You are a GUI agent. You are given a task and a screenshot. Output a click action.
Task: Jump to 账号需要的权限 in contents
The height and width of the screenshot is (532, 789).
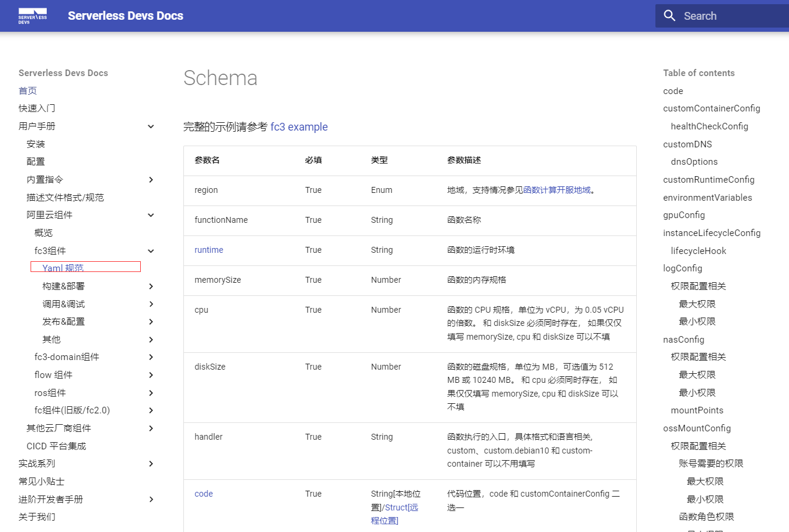tap(711, 464)
